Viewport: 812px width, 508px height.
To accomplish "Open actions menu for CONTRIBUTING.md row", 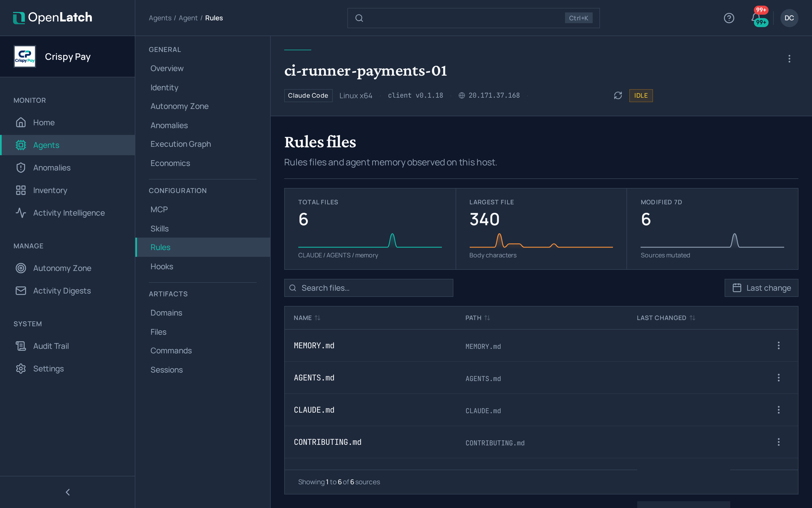I will pyautogui.click(x=778, y=442).
